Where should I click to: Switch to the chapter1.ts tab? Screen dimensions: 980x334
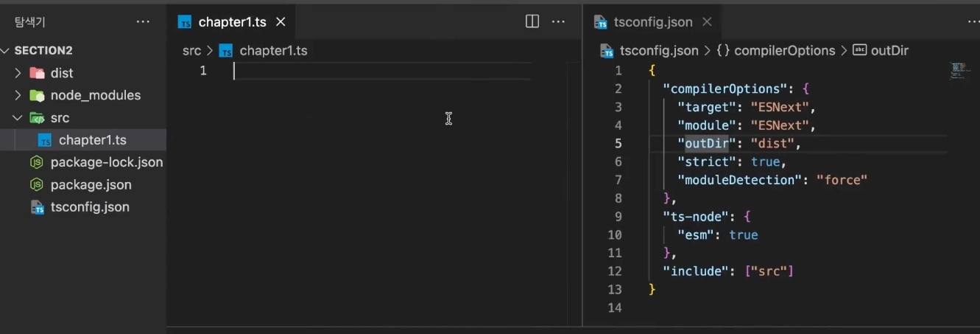[x=231, y=22]
